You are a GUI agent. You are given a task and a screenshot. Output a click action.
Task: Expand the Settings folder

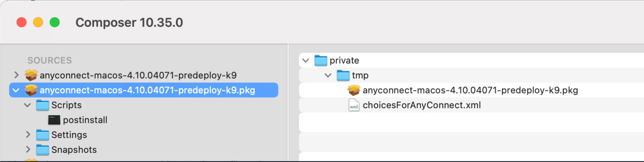pos(28,135)
